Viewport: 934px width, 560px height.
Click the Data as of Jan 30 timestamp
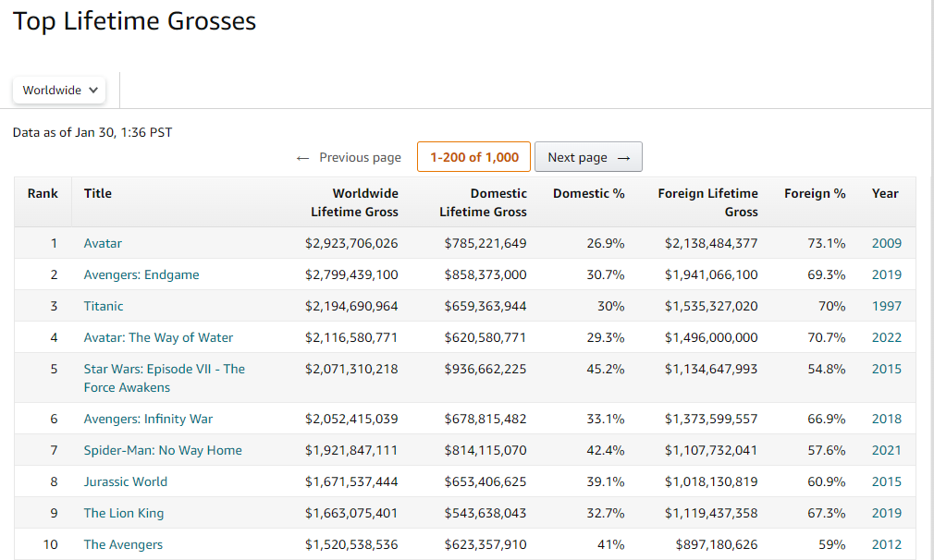(x=92, y=133)
